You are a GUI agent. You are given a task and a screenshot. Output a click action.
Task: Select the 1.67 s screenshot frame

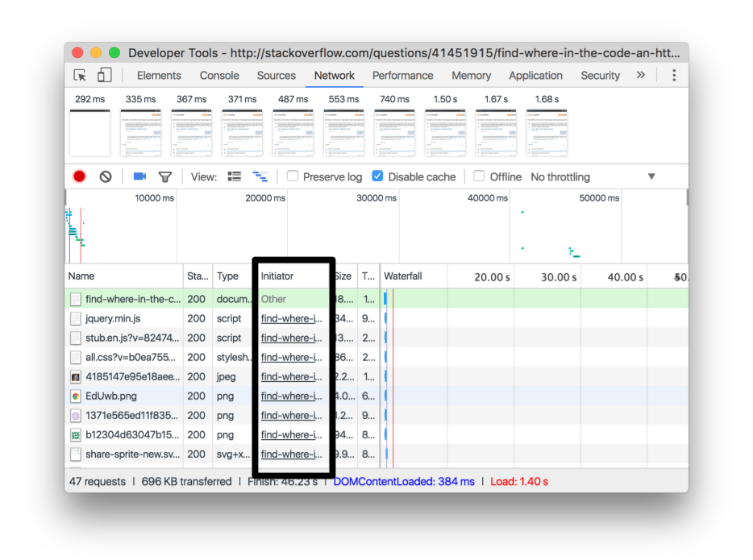click(496, 133)
